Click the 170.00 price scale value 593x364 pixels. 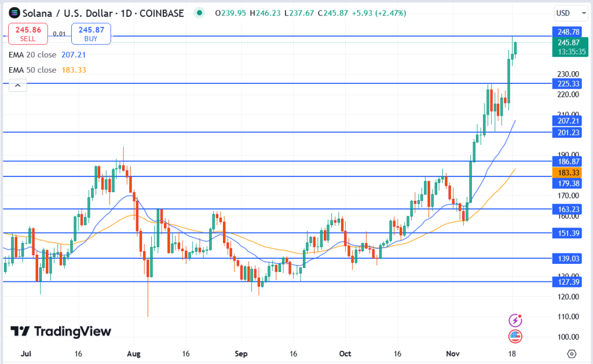click(568, 196)
